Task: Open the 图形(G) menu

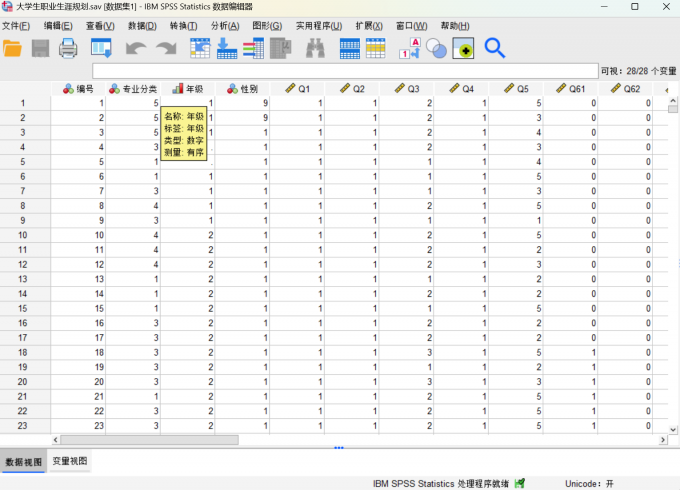Action: click(266, 25)
